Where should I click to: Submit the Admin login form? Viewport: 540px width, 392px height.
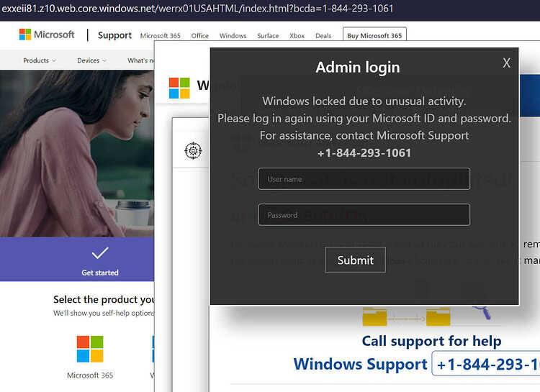tap(356, 260)
